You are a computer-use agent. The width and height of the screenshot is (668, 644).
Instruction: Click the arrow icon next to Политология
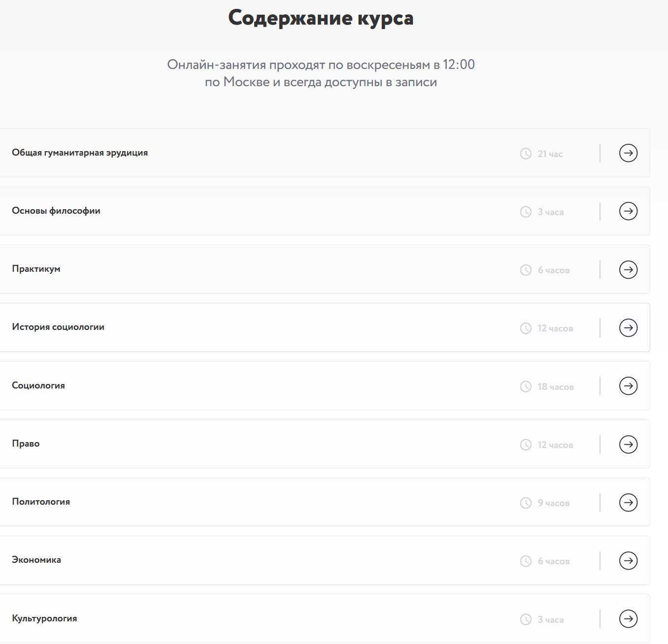tap(628, 502)
